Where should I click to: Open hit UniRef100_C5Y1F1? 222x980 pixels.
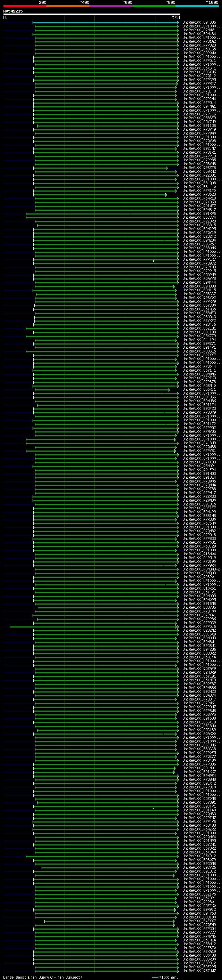pyautogui.click(x=199, y=371)
